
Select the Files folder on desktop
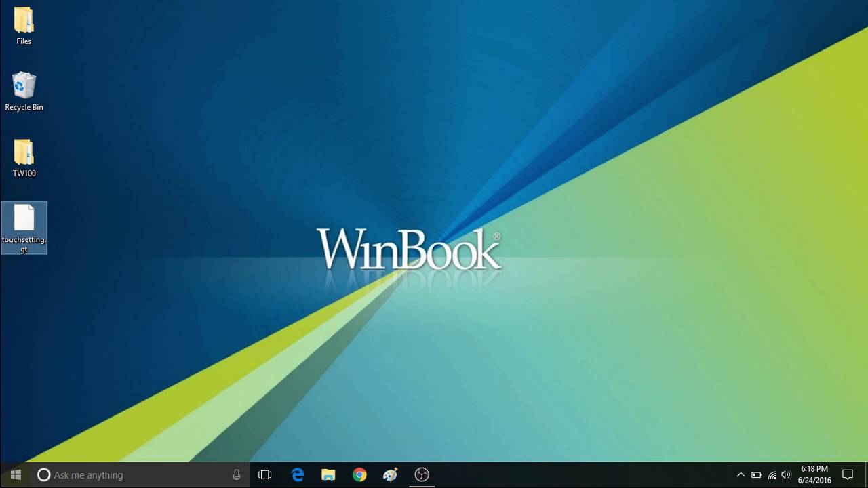[24, 26]
